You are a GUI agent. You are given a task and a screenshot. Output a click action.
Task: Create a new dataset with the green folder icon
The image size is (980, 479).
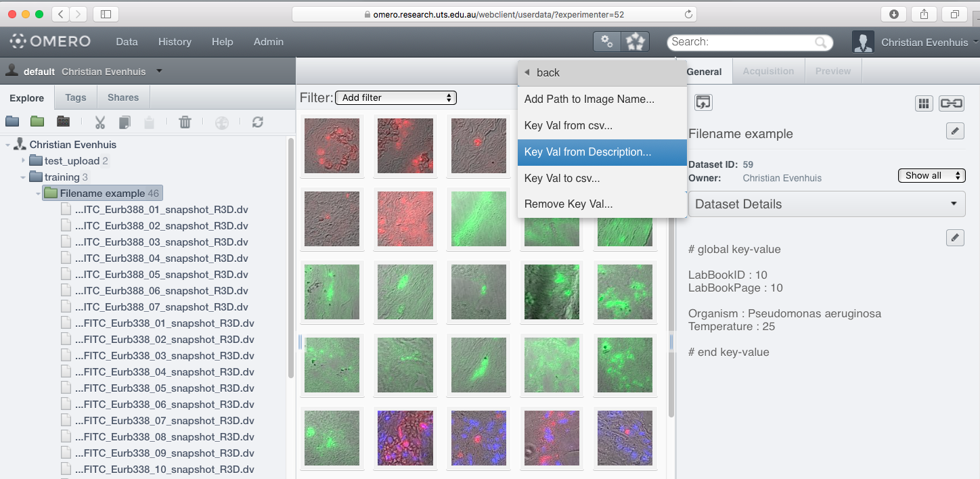37,122
